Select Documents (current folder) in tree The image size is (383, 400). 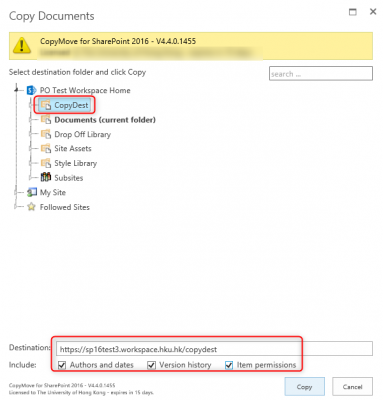pos(105,120)
